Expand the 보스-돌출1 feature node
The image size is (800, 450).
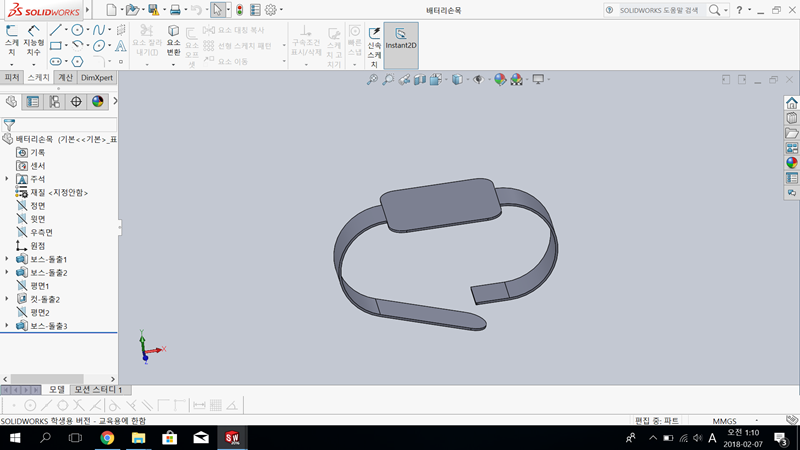point(7,259)
